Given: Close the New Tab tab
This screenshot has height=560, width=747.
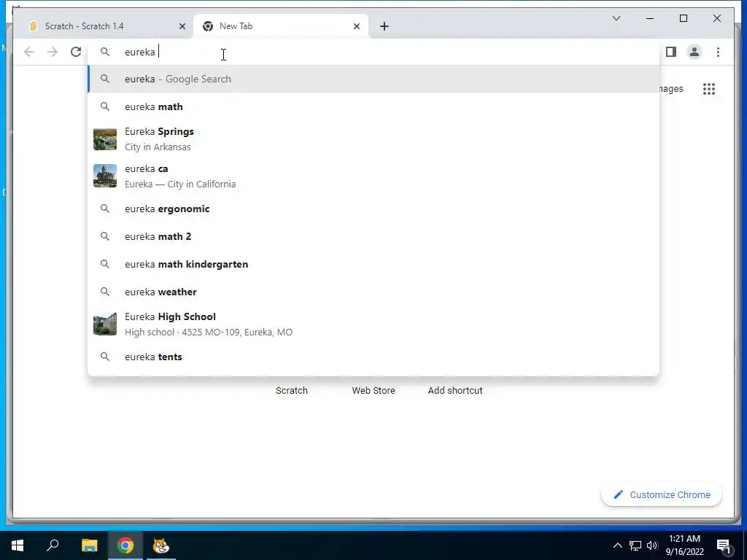Looking at the screenshot, I should (x=356, y=26).
